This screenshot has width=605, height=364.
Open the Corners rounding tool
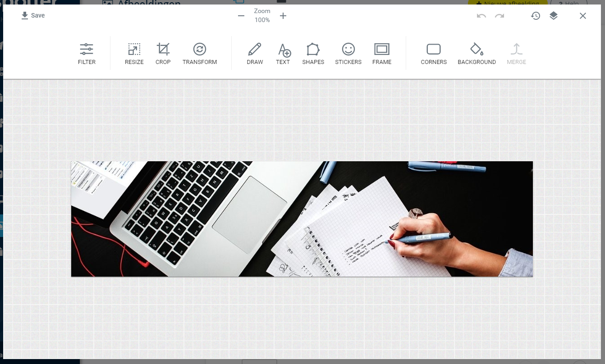point(433,53)
